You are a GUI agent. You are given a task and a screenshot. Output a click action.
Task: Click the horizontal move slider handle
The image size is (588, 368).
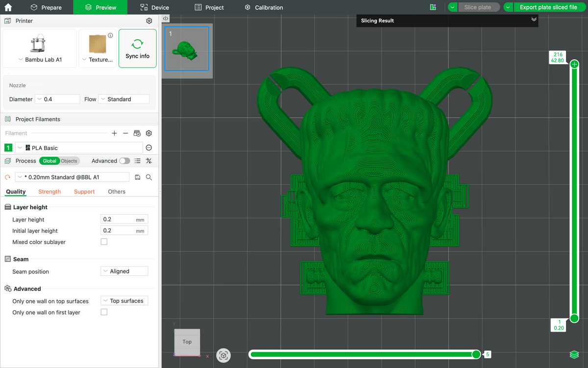[x=476, y=354]
